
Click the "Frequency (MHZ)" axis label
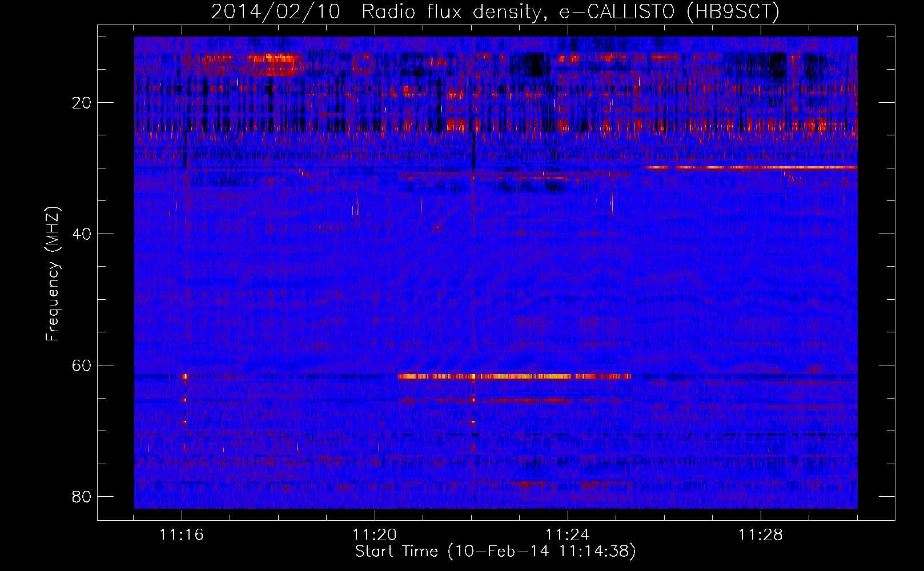point(53,274)
